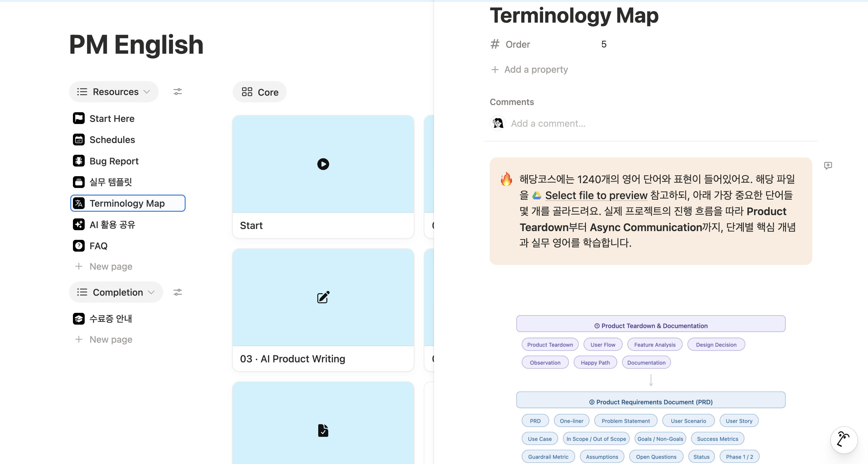Open Completion view settings sliders icon
This screenshot has width=868, height=464.
pyautogui.click(x=178, y=292)
